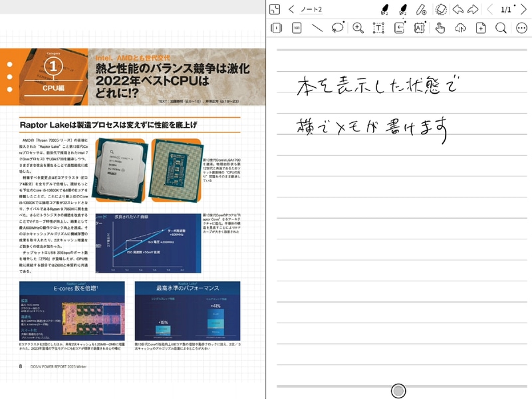Viewport: 532px width, 399px height.
Task: Toggle finger touch drawing mode
Action: pyautogui.click(x=440, y=29)
